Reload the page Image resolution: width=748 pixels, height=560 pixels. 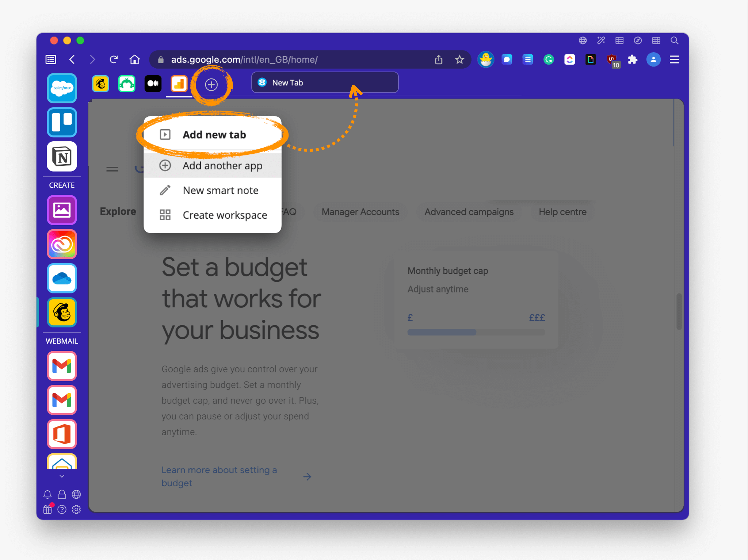pyautogui.click(x=114, y=60)
